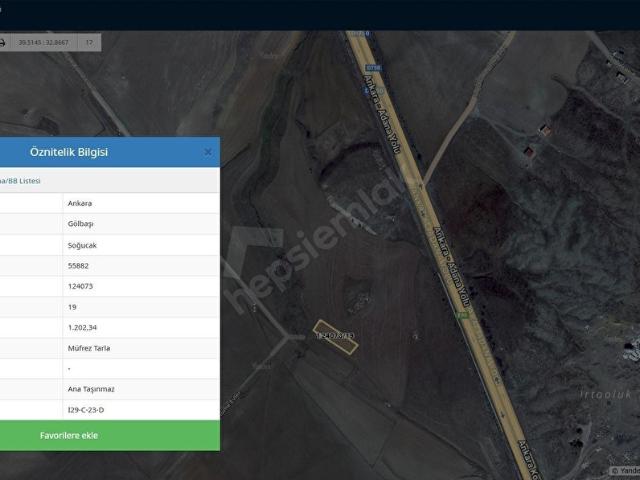
Task: Click the zoom level 17 indicator
Action: (x=89, y=43)
